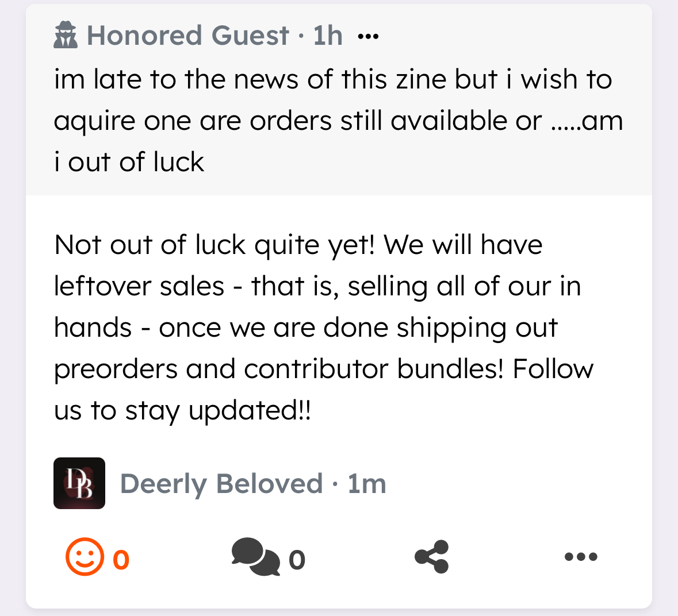Click the answer line "Not out of luck quite yet!"
Viewport: 678px width, 616px height.
click(x=298, y=245)
